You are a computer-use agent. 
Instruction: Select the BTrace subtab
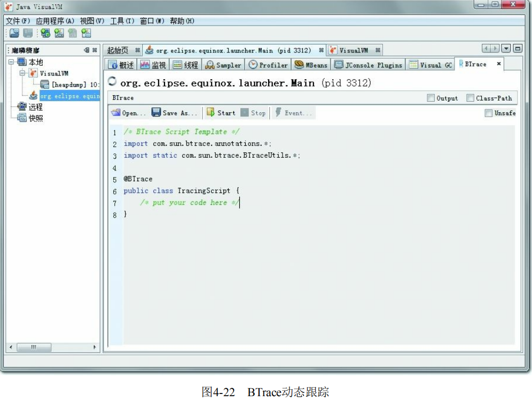tap(475, 64)
